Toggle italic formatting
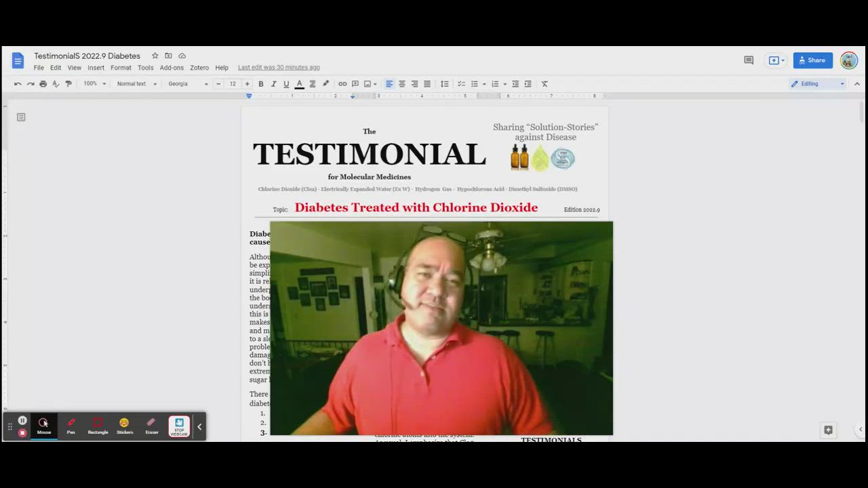 (273, 84)
